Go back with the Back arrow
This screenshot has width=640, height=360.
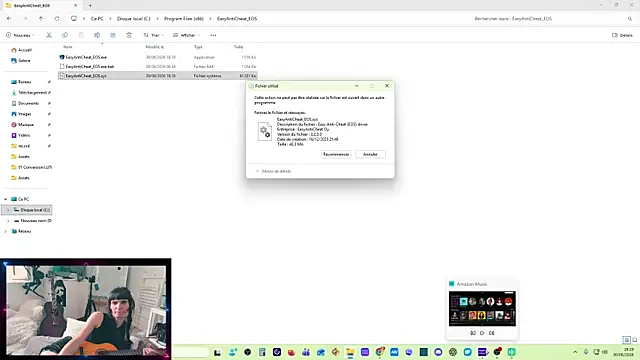[9, 18]
